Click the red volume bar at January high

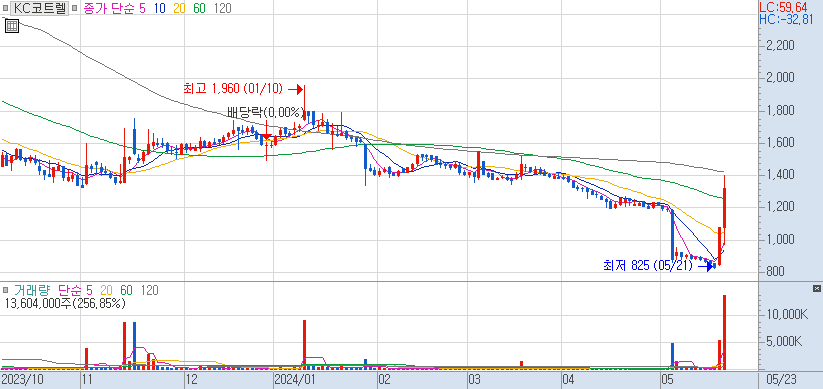tap(304, 344)
